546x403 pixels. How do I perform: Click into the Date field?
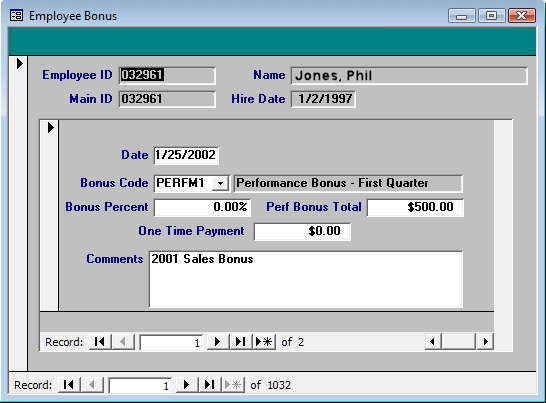186,155
